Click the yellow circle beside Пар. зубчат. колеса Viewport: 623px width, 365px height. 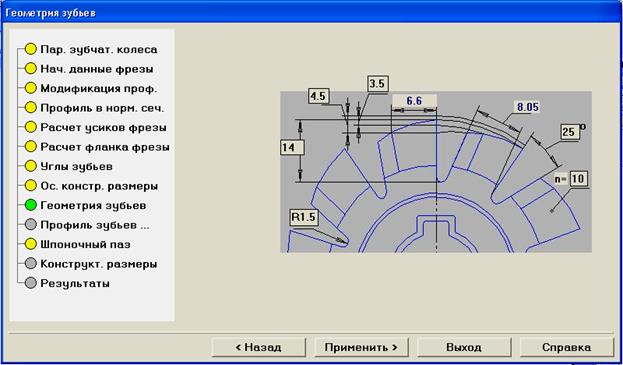click(x=31, y=49)
